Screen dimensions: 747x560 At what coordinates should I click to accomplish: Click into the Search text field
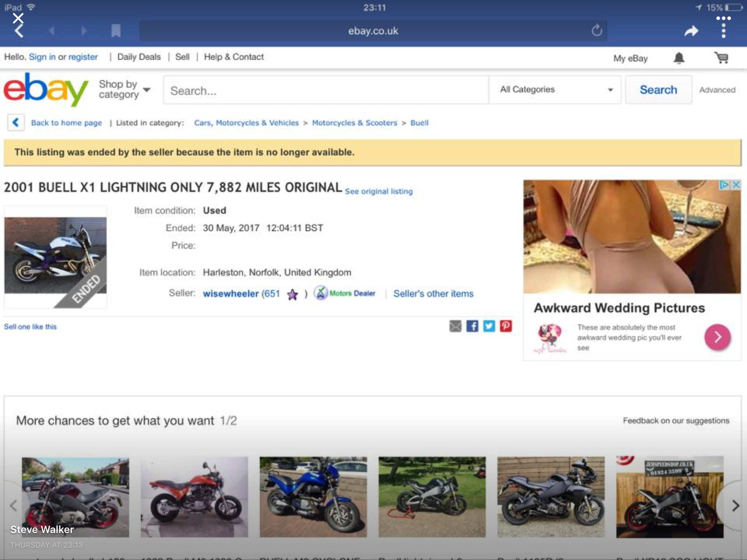(325, 90)
